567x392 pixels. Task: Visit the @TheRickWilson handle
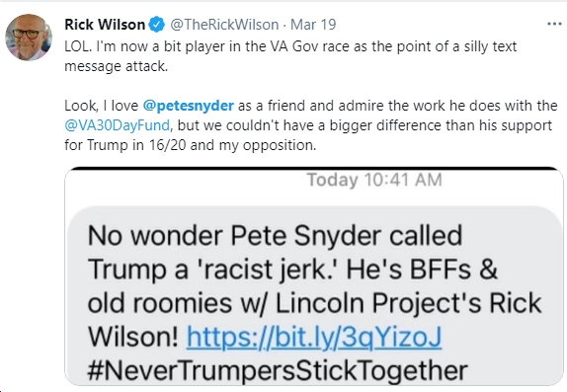pyautogui.click(x=224, y=25)
